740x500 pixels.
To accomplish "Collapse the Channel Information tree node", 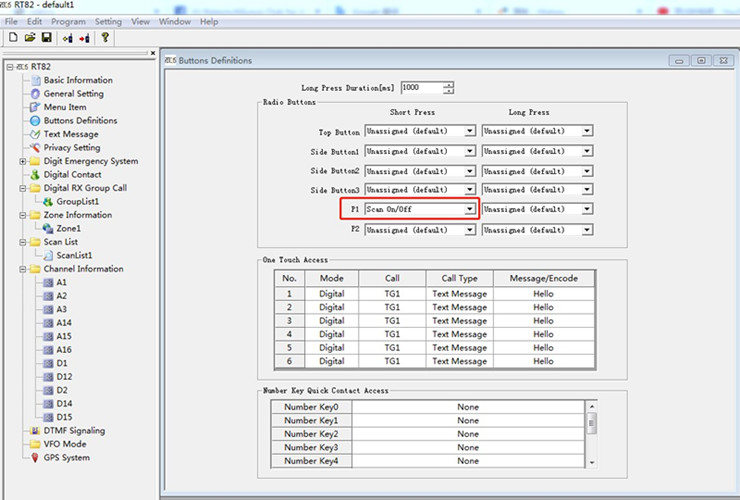I will point(23,269).
